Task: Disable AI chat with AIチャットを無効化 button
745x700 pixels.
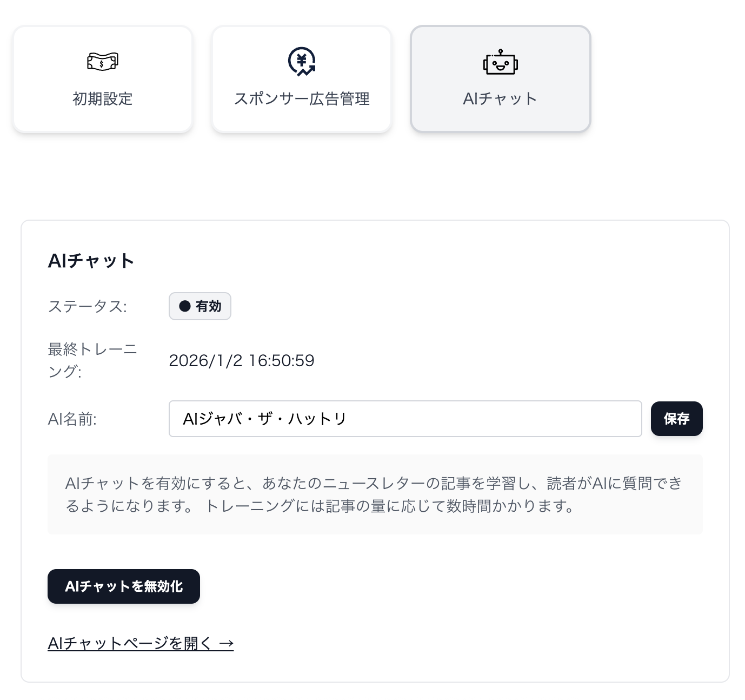Action: [x=124, y=586]
